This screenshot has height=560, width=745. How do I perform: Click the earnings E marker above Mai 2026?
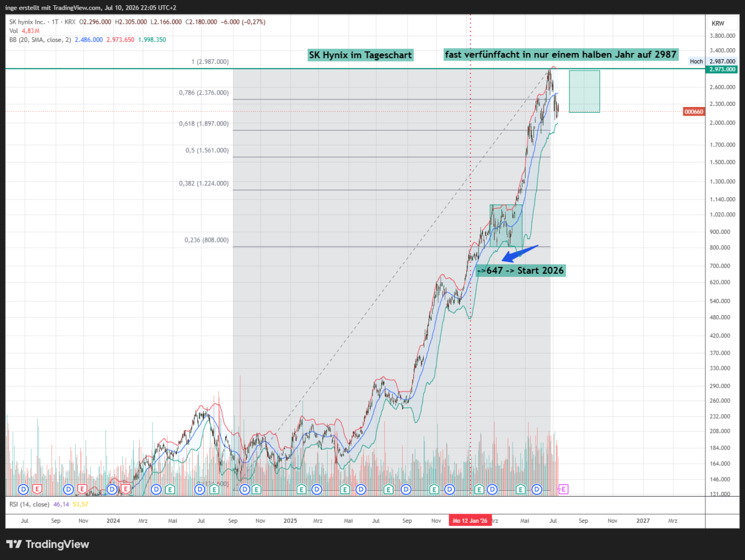(x=520, y=489)
